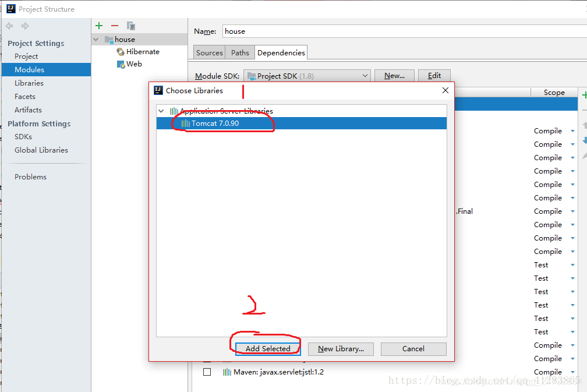Switch to the Dependencies tab
587x392 pixels.
pos(281,53)
